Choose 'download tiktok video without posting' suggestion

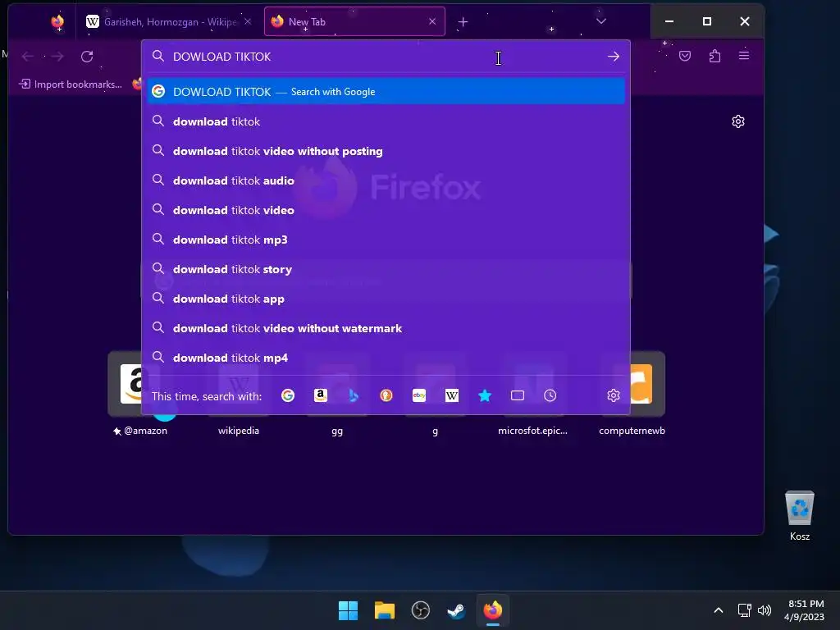(386, 151)
